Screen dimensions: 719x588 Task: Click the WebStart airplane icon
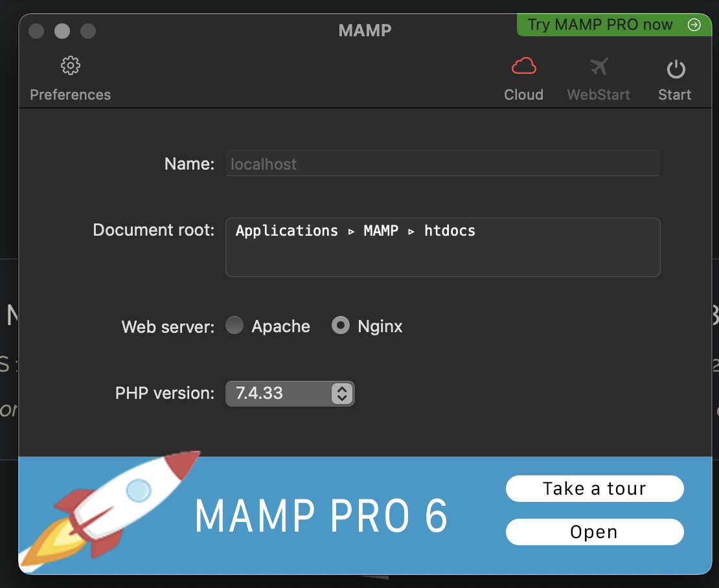[599, 67]
